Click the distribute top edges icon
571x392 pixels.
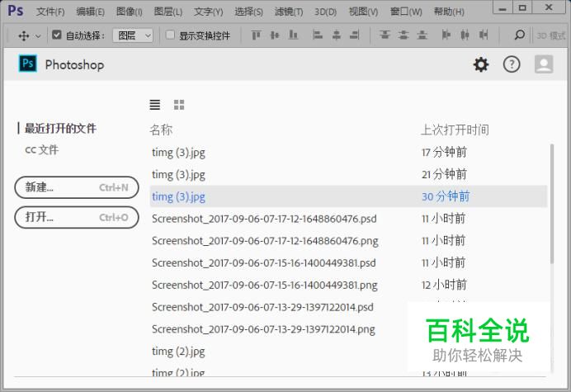(x=385, y=35)
